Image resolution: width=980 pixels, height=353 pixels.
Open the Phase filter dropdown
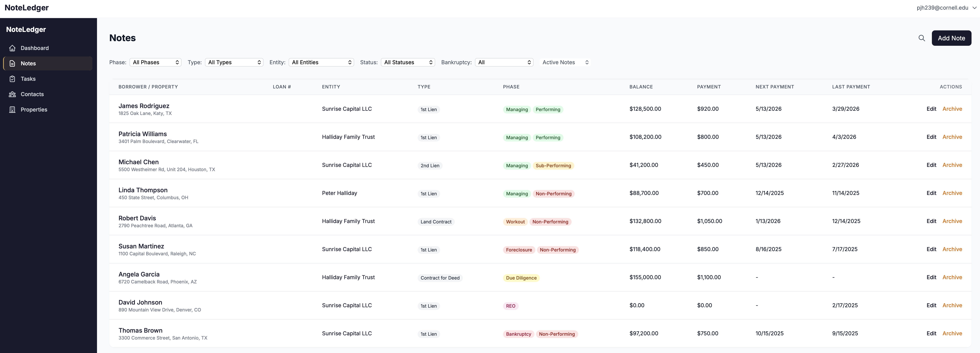[x=155, y=62]
